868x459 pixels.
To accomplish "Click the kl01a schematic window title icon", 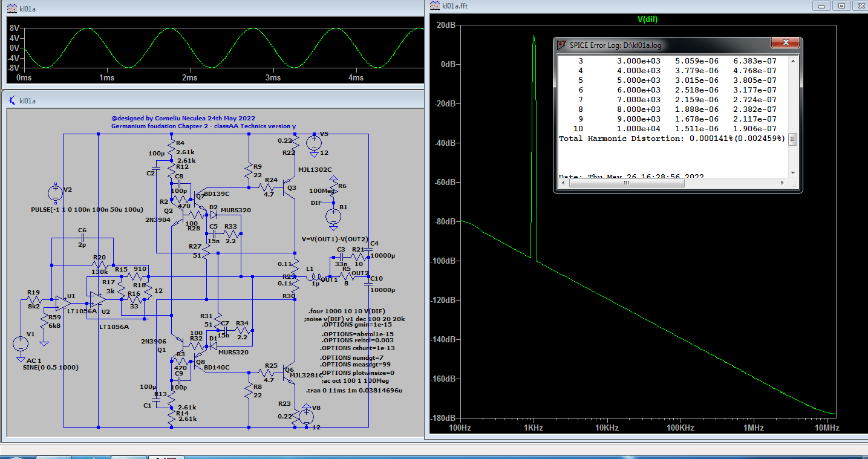I will (x=11, y=100).
